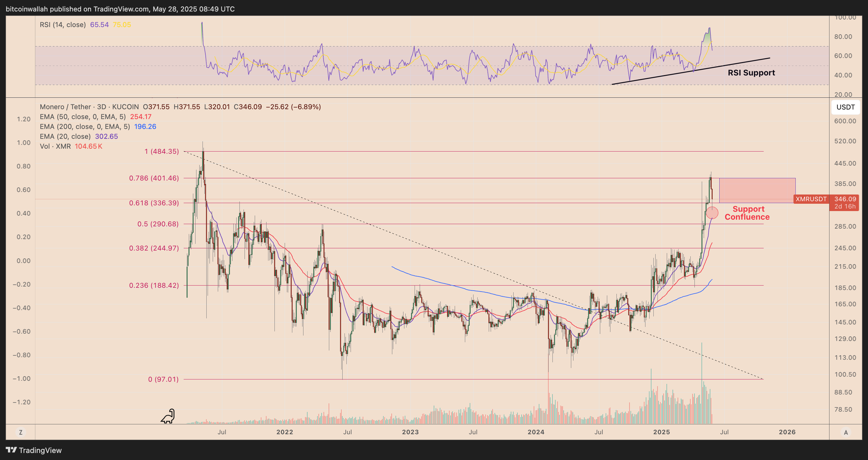This screenshot has width=868, height=460.
Task: Click the Support Confluence annotation text
Action: point(747,213)
